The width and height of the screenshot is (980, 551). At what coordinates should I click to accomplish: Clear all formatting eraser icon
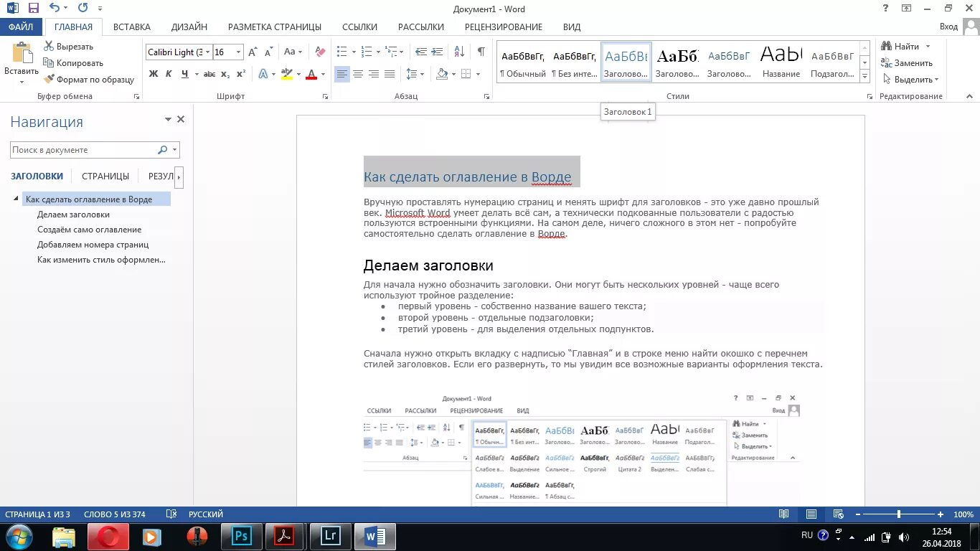click(320, 52)
